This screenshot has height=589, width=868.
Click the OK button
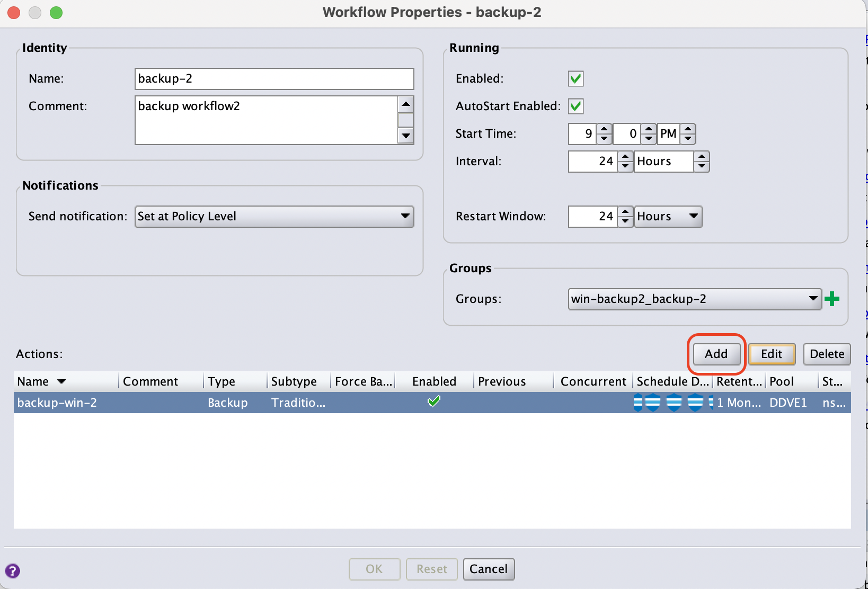pos(374,569)
